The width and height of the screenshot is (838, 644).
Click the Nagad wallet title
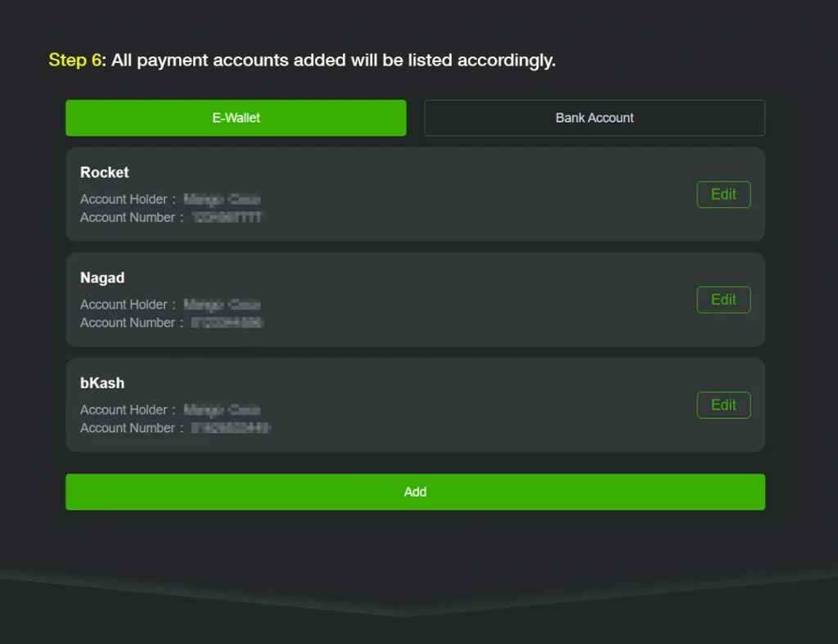point(102,277)
